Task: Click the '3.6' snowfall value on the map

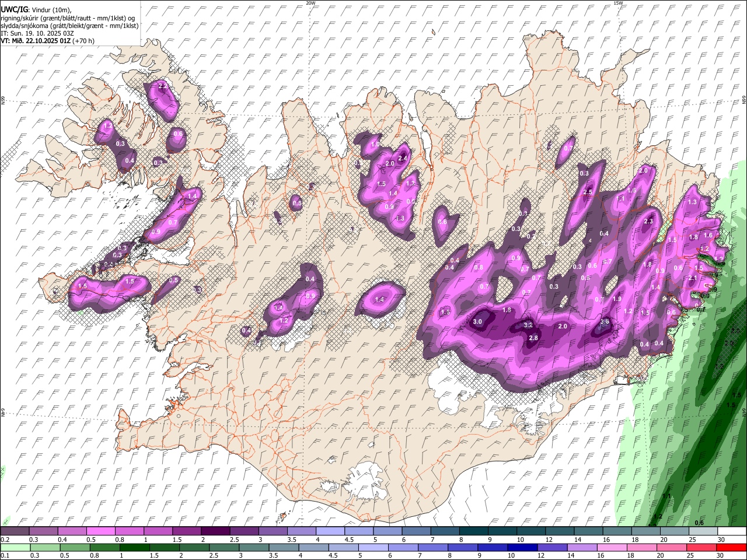Action: (x=605, y=321)
